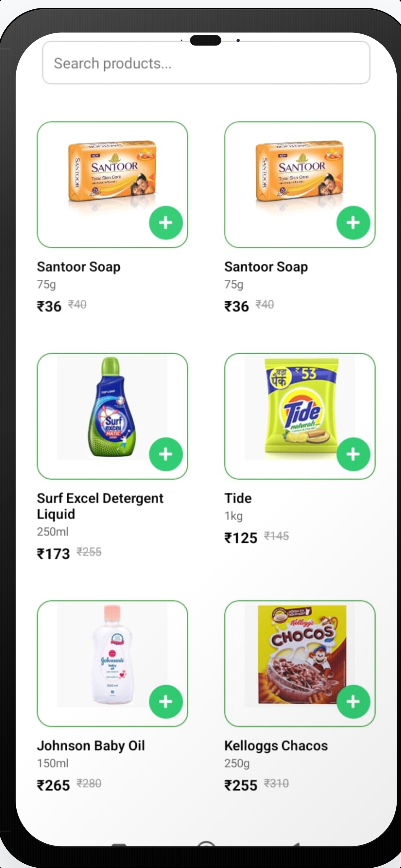Open the Kelloggs Chacos product title
Screen dimensions: 401x868
[276, 746]
